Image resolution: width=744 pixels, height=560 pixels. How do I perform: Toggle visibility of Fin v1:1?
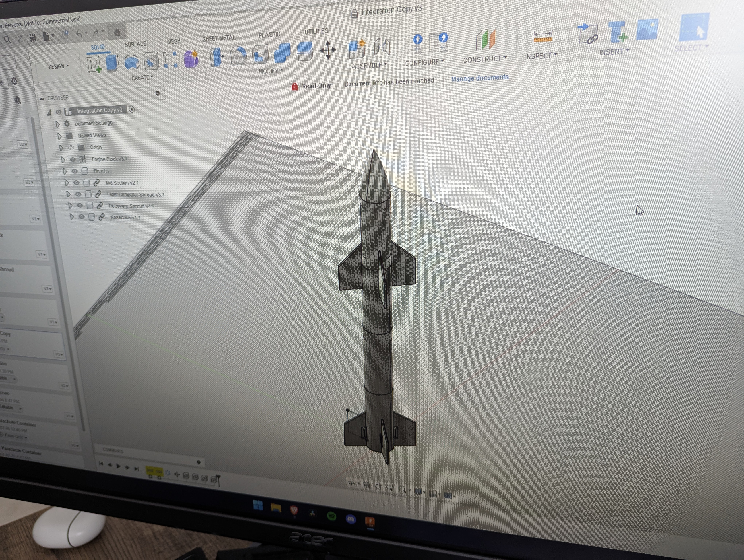coord(75,171)
